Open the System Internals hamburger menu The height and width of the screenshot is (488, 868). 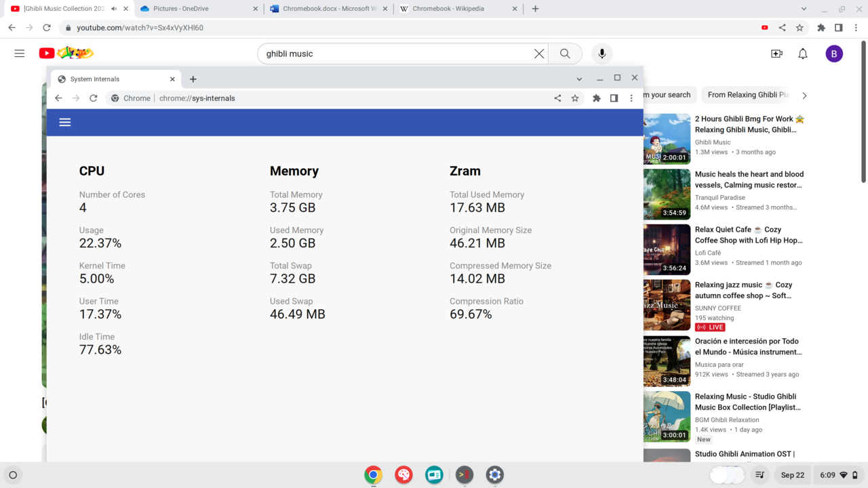(x=65, y=122)
